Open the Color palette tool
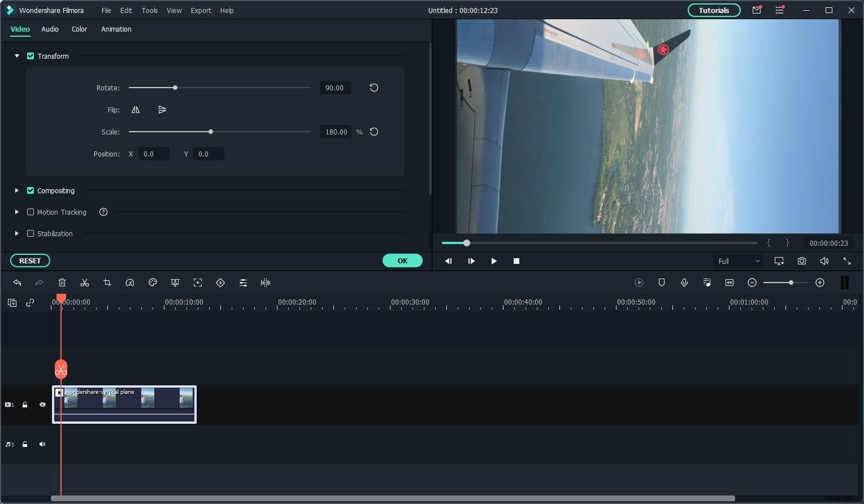 tap(153, 283)
